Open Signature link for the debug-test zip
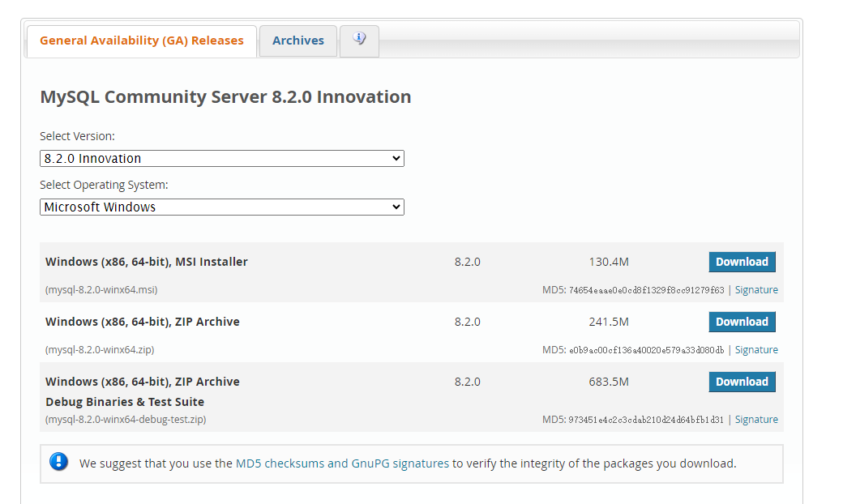The image size is (843, 504). 755,420
